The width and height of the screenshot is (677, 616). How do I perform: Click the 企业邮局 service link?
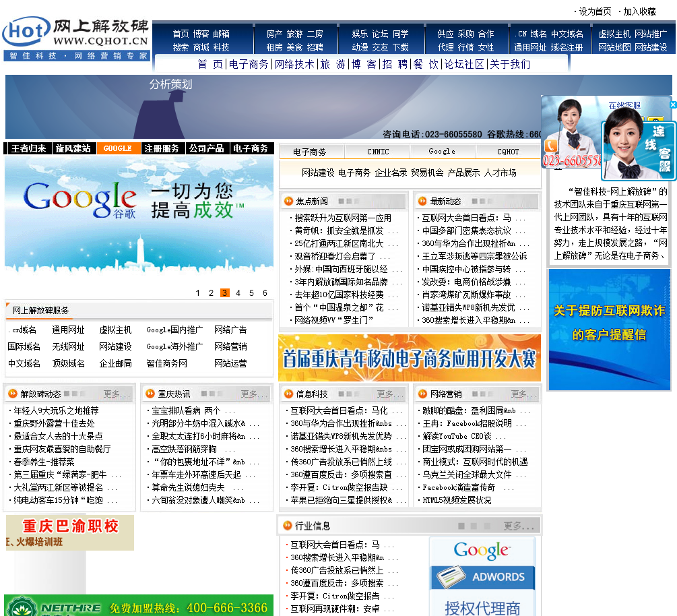coord(115,363)
